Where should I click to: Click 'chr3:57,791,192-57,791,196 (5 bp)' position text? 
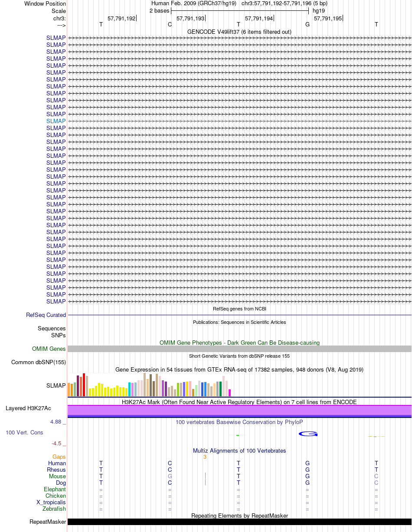point(284,3)
